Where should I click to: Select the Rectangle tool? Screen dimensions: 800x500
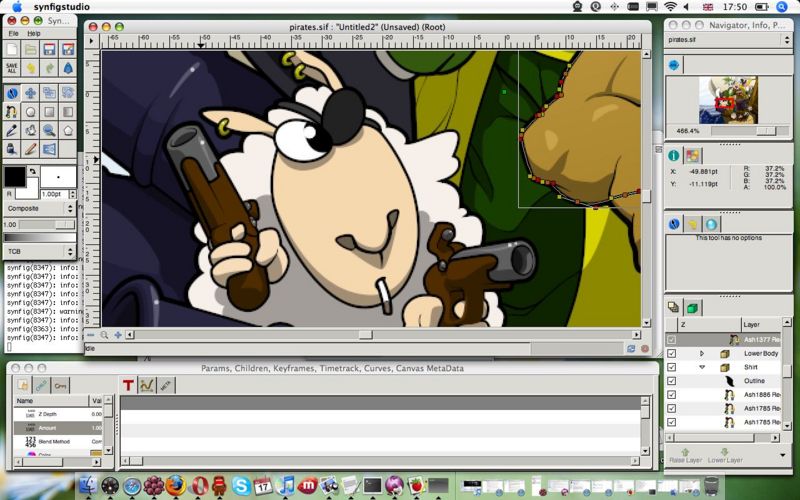pyautogui.click(x=49, y=111)
